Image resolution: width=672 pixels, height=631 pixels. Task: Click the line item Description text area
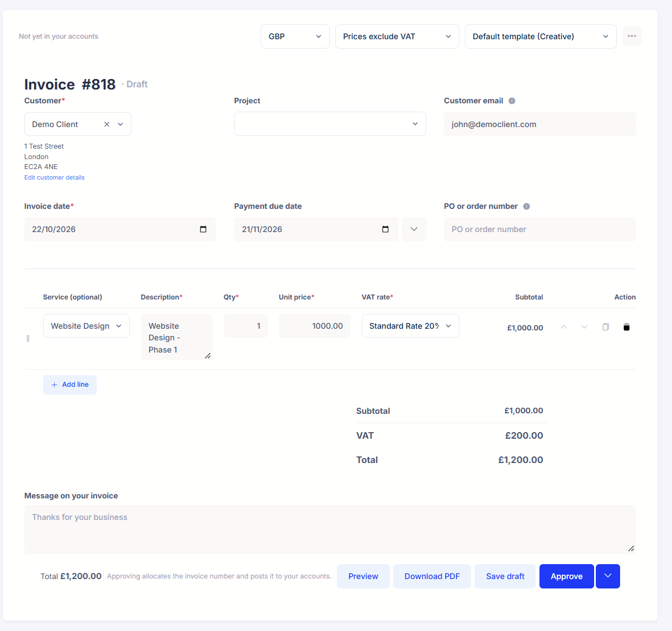(x=177, y=338)
